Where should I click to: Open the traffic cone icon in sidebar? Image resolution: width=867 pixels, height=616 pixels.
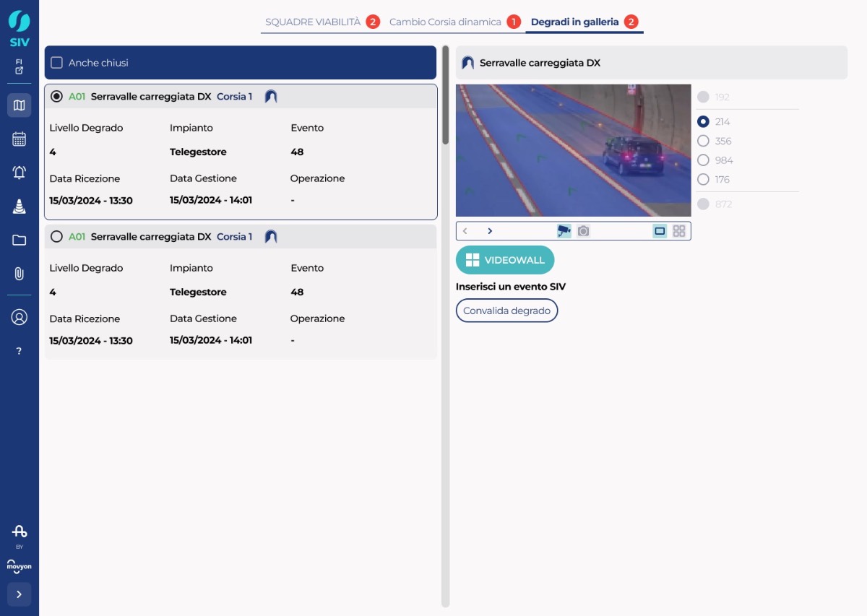[x=20, y=207]
